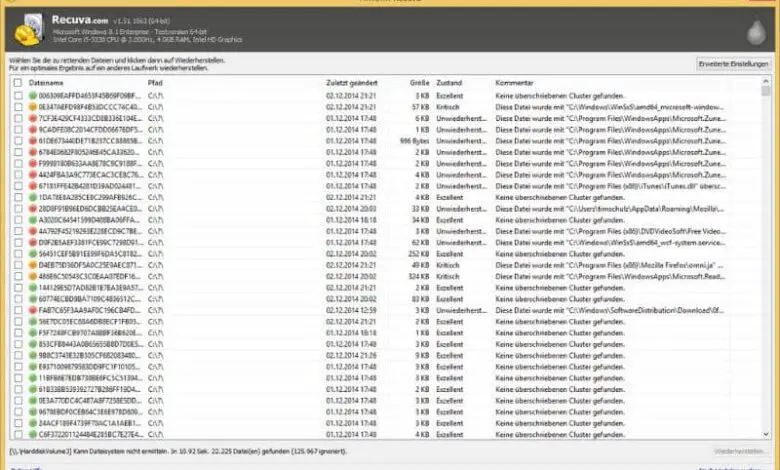The image size is (780, 470).
Task: Click the Wiederherstellen button
Action: [x=740, y=452]
